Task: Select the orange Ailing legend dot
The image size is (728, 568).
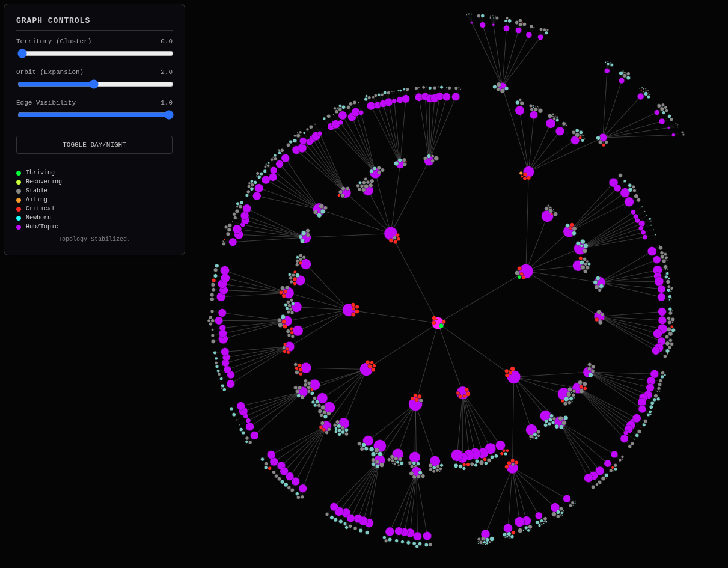Action: [x=19, y=200]
